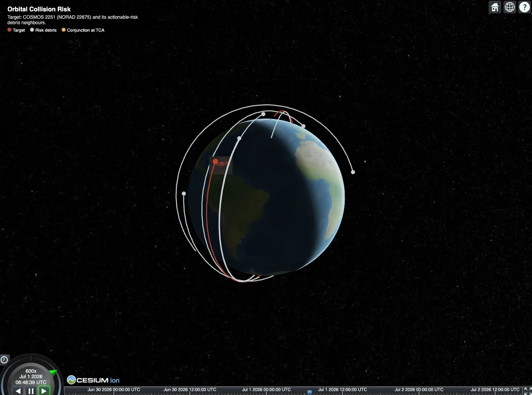Jump timeline to Jul 1 2026 12:00:00 UTC
Screen dimensions: 532x395
[342, 390]
